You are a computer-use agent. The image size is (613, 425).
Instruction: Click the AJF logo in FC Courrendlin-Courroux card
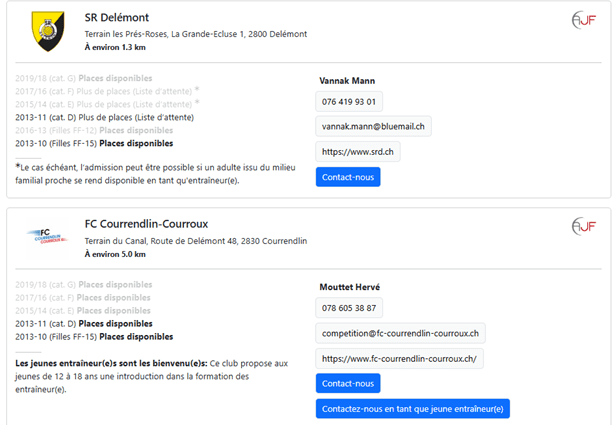tap(584, 226)
